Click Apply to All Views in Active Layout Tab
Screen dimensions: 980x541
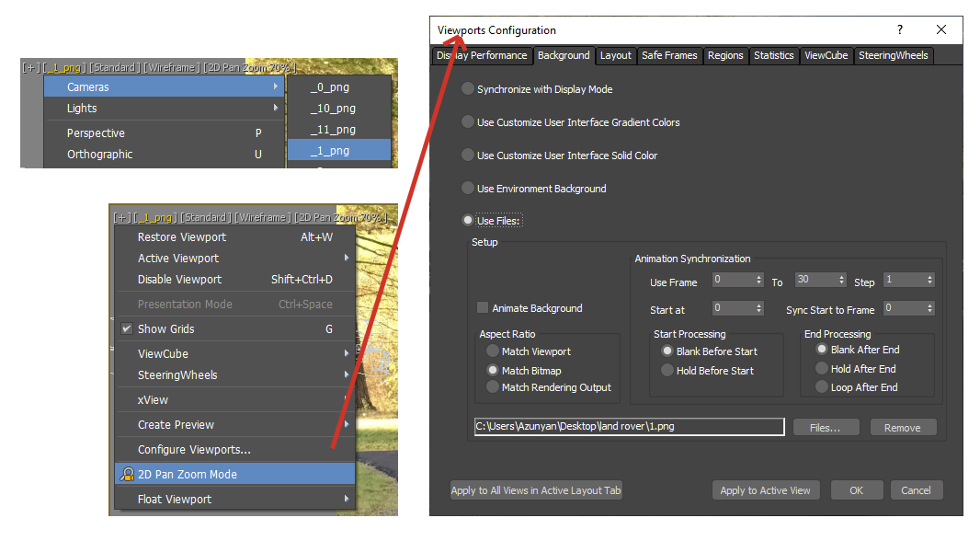pyautogui.click(x=536, y=490)
